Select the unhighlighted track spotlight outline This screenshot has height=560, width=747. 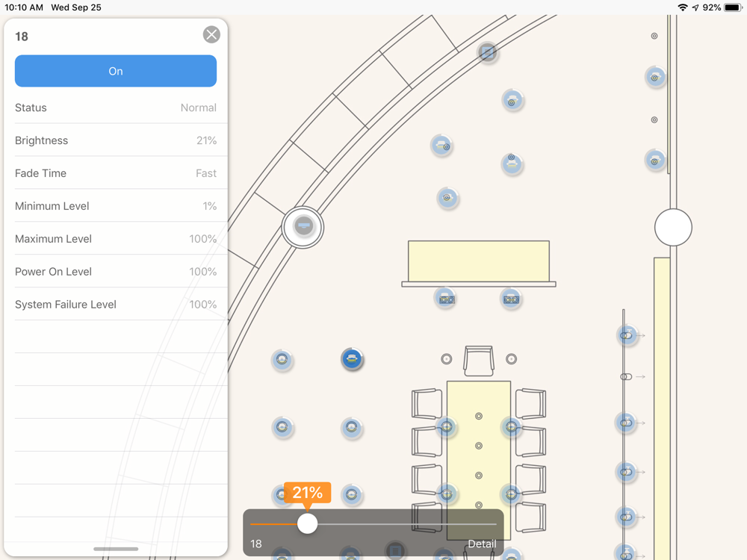pyautogui.click(x=627, y=376)
